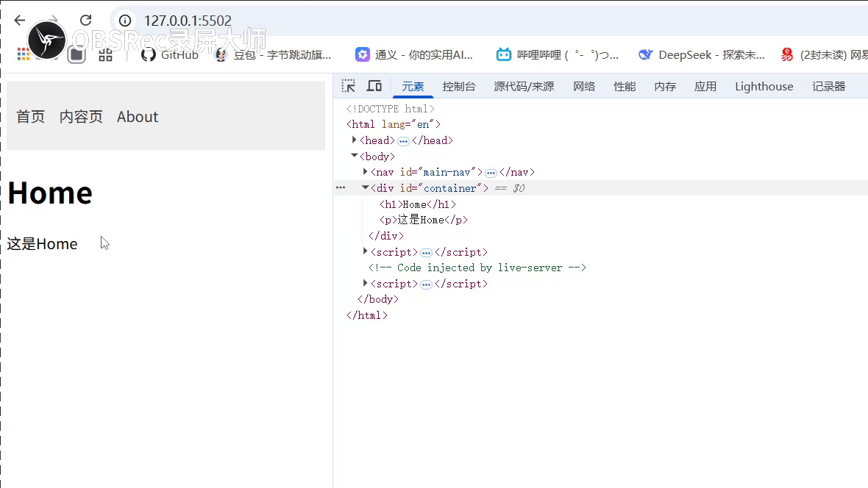Expand the head element node

(355, 140)
